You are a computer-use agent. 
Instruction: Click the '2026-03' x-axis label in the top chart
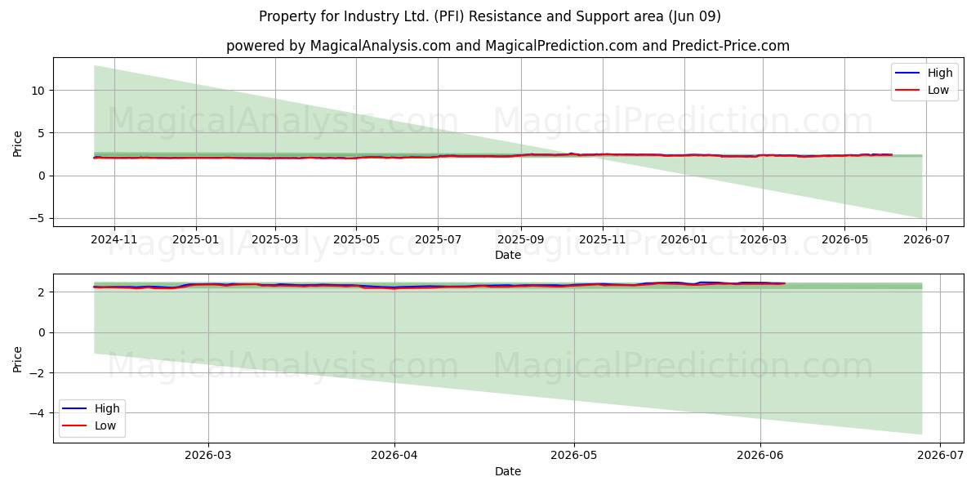[763, 240]
